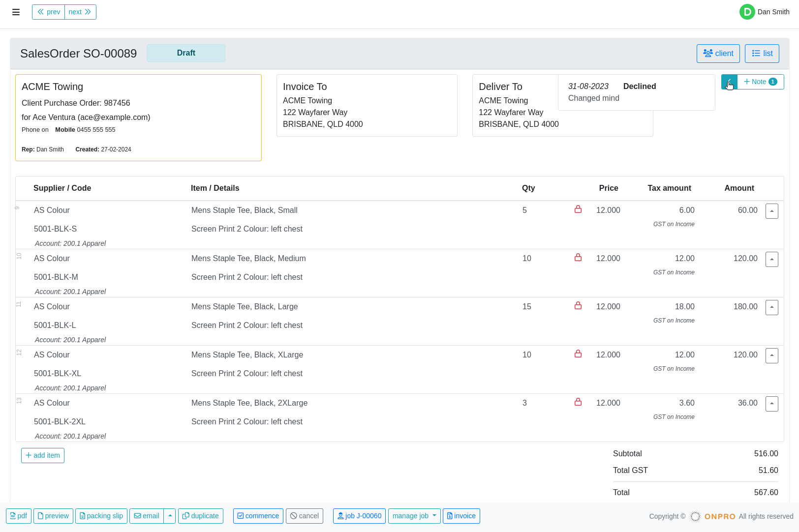Image resolution: width=799 pixels, height=532 pixels.
Task: Click Total amount 567.60
Action: (x=766, y=492)
